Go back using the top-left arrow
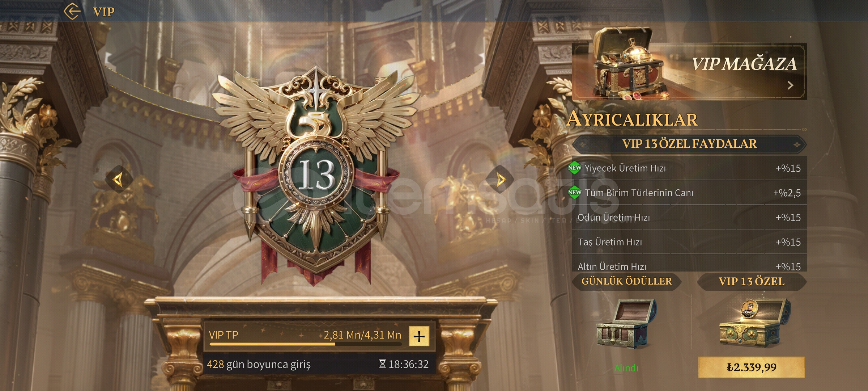Image resolution: width=868 pixels, height=391 pixels. pyautogui.click(x=72, y=11)
